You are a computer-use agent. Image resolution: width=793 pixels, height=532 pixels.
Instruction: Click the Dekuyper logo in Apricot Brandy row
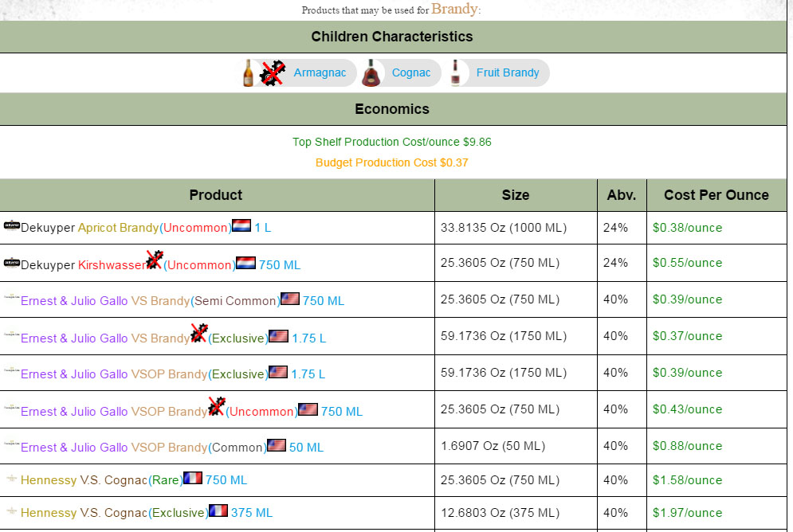pos(12,226)
